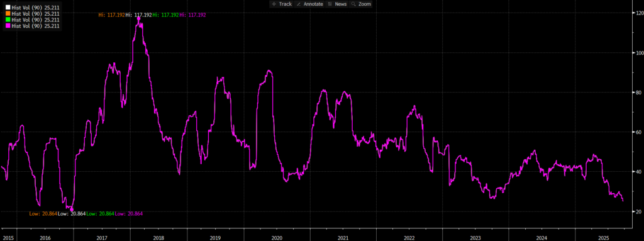
Task: Select the Zoom magnifier tool
Action: click(361, 4)
